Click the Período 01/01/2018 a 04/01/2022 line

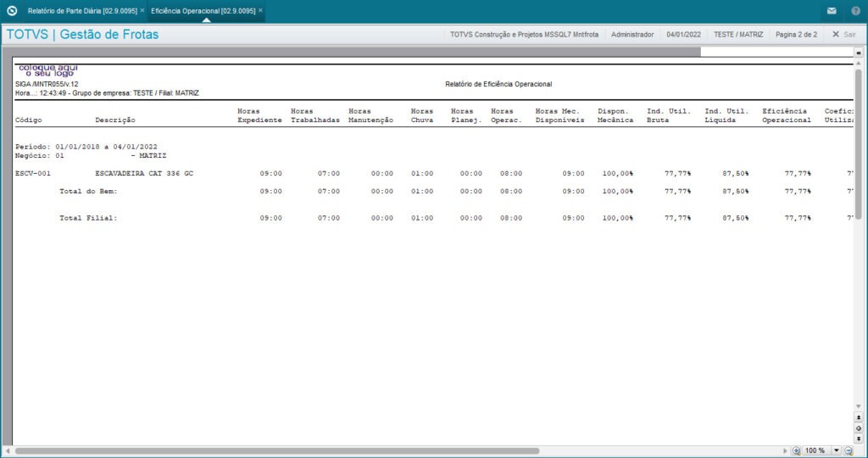(x=86, y=147)
